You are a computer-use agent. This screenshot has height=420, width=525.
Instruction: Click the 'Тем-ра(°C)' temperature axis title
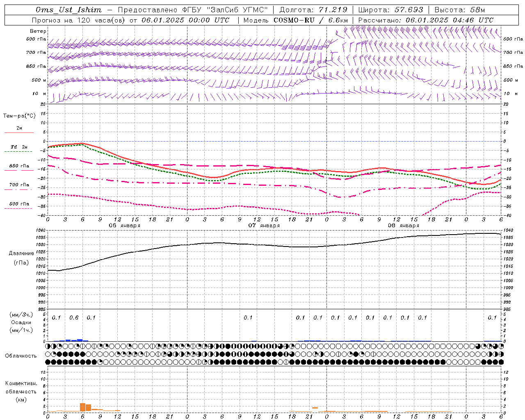click(19, 116)
